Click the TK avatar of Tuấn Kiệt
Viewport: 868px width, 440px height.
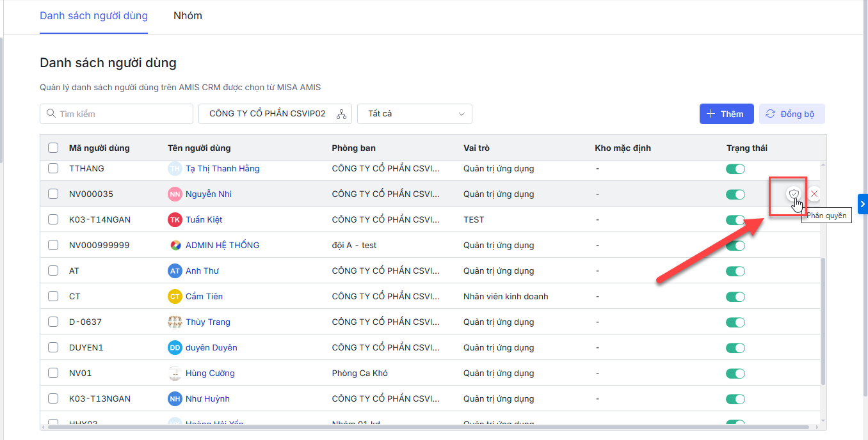[x=175, y=219]
